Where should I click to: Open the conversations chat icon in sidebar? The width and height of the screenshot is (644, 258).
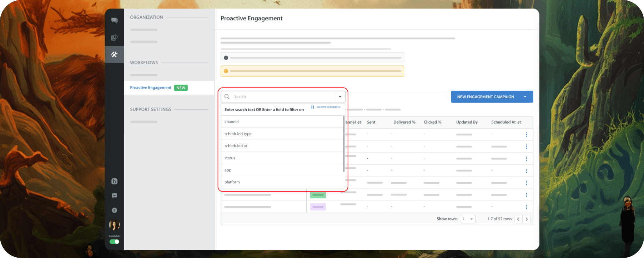click(114, 20)
